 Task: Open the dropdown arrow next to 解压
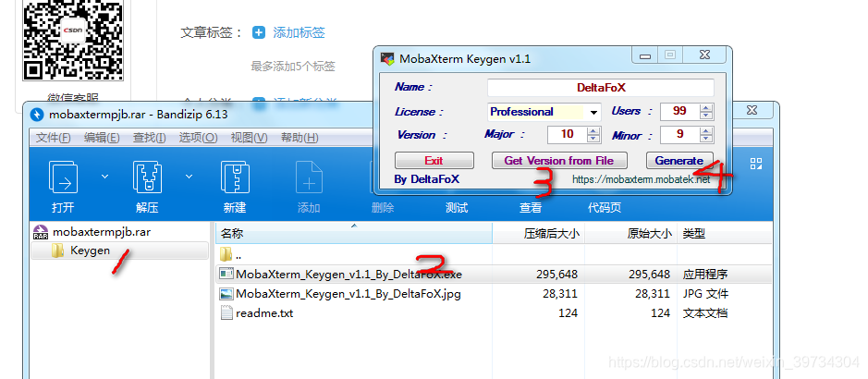(x=189, y=177)
